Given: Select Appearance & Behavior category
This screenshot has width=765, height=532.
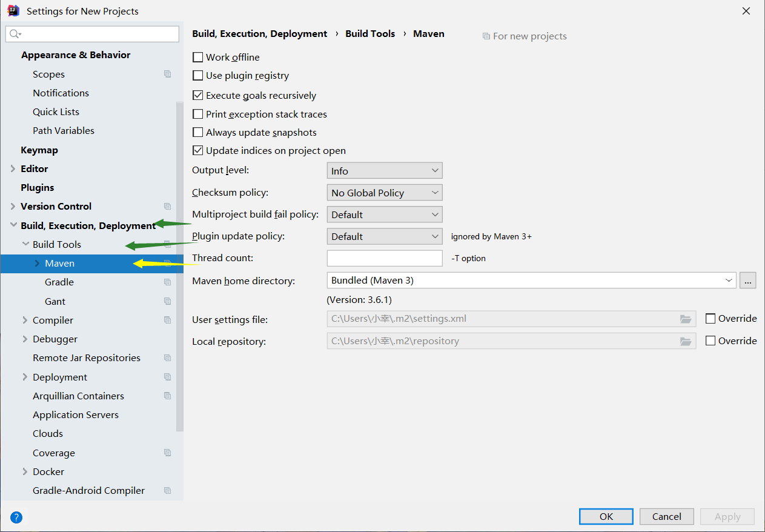Looking at the screenshot, I should click(76, 55).
